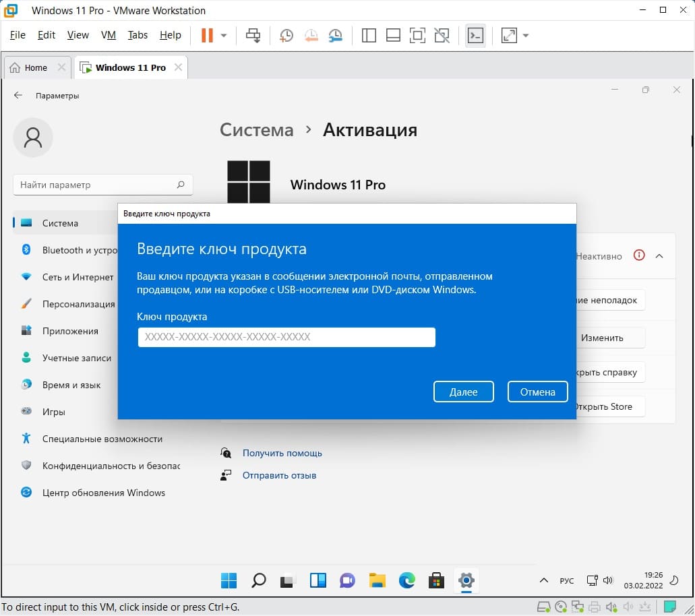Click the red activation warning icon

(x=638, y=255)
